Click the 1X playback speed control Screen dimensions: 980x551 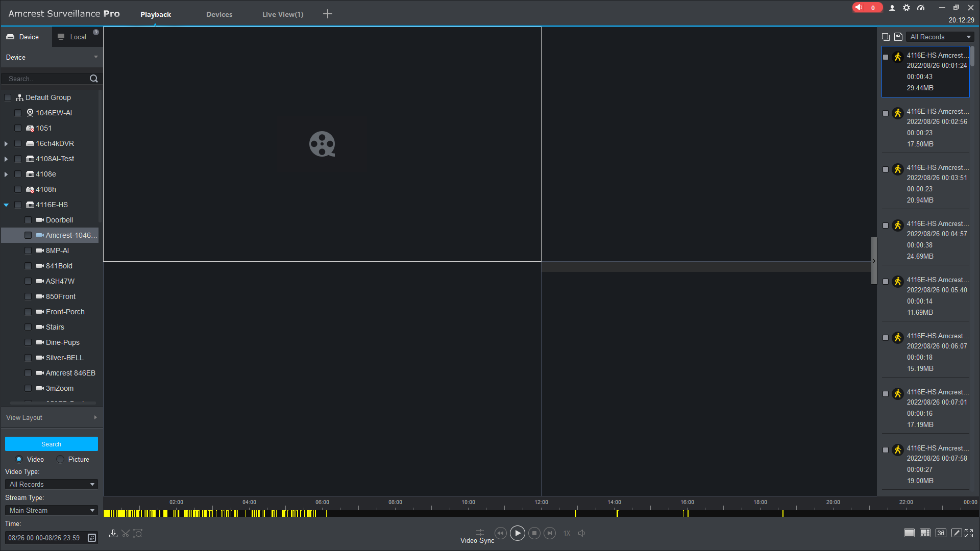pos(567,533)
